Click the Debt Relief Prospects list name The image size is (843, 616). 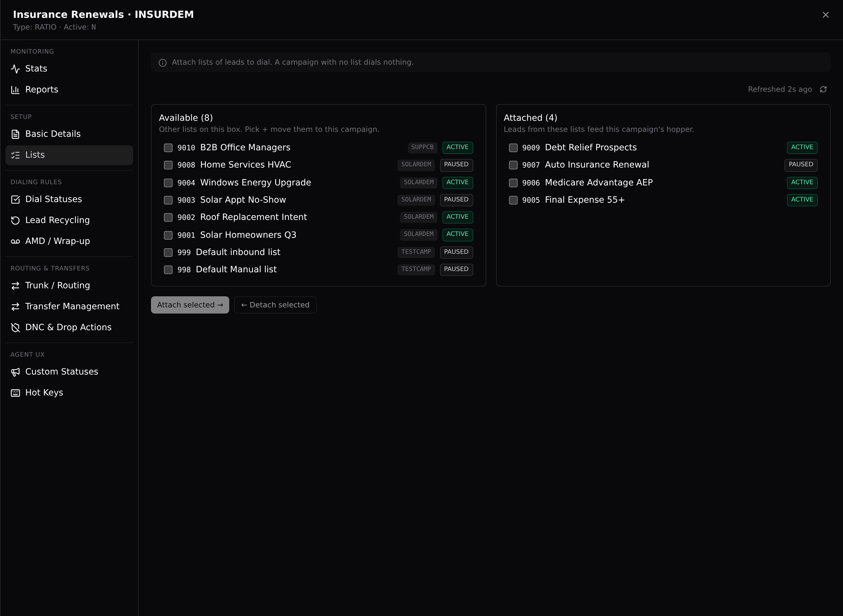[590, 147]
